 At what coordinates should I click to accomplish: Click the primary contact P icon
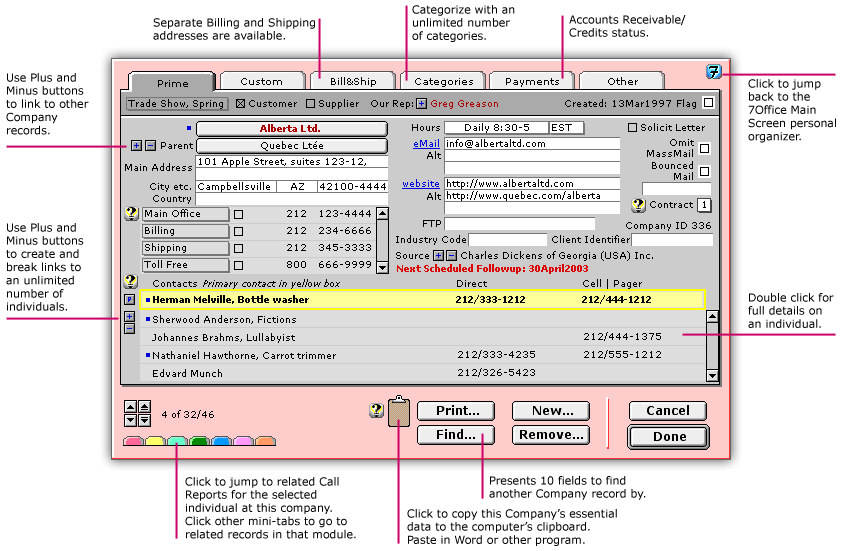129,299
